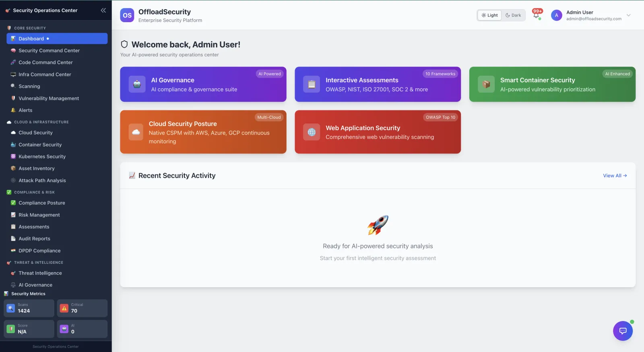
Task: Click the Alerts bell icon in sidebar
Action: [13, 110]
